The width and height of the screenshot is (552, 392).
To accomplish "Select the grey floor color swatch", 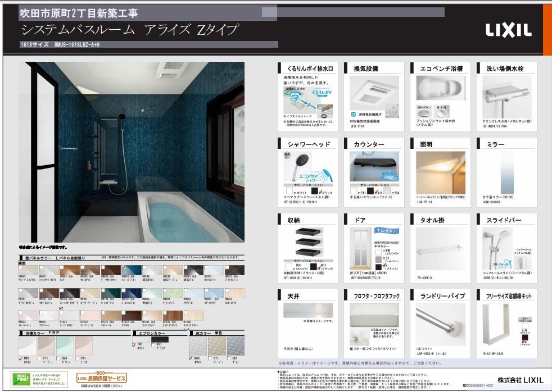I will 236,346.
